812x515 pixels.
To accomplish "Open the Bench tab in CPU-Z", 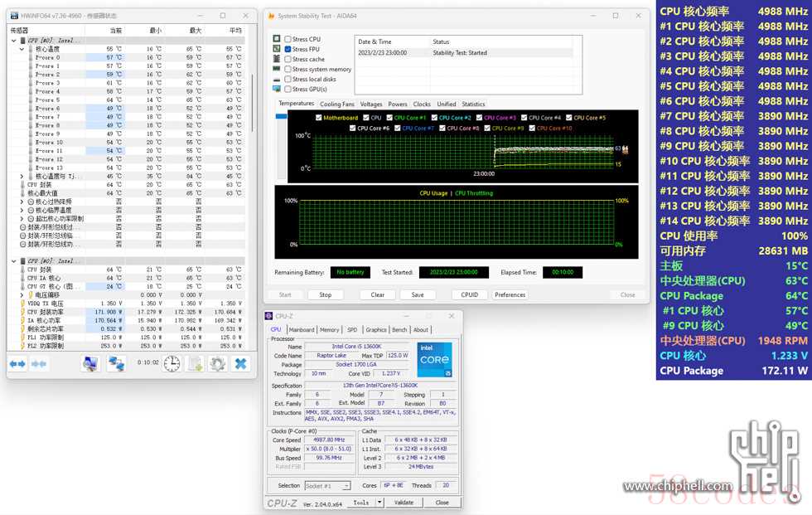I will 399,329.
